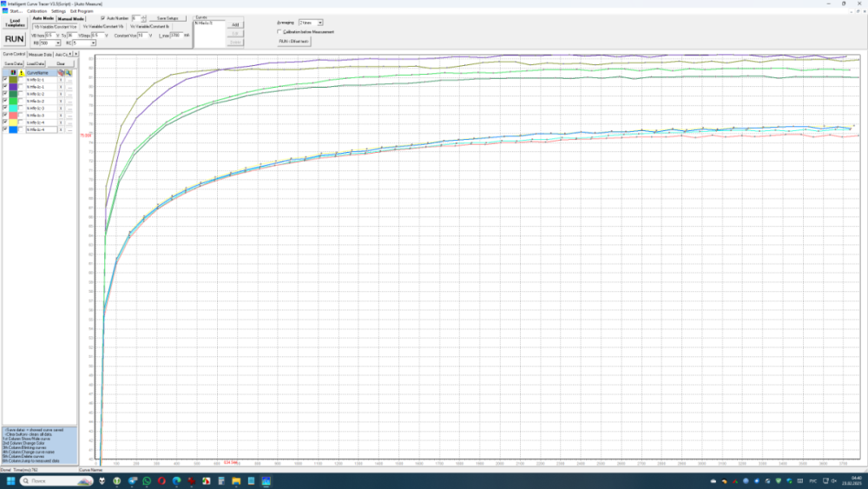868x489 pixels.
Task: Switch to the Measure Data tab
Action: pyautogui.click(x=40, y=55)
